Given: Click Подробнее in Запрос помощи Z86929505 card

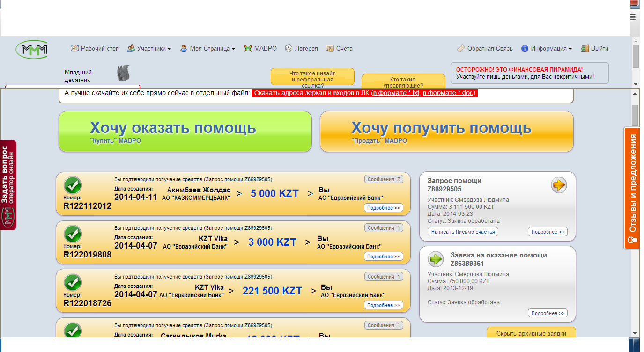Looking at the screenshot, I should point(548,232).
